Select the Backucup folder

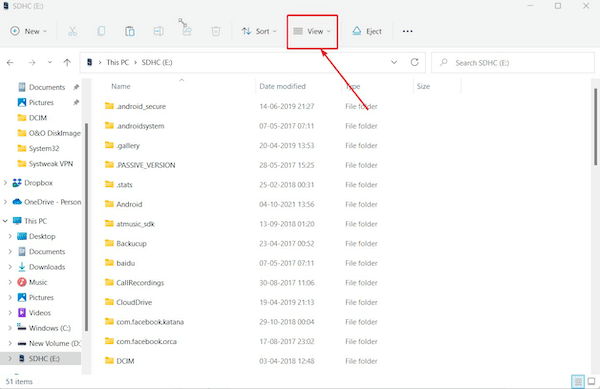(x=126, y=243)
